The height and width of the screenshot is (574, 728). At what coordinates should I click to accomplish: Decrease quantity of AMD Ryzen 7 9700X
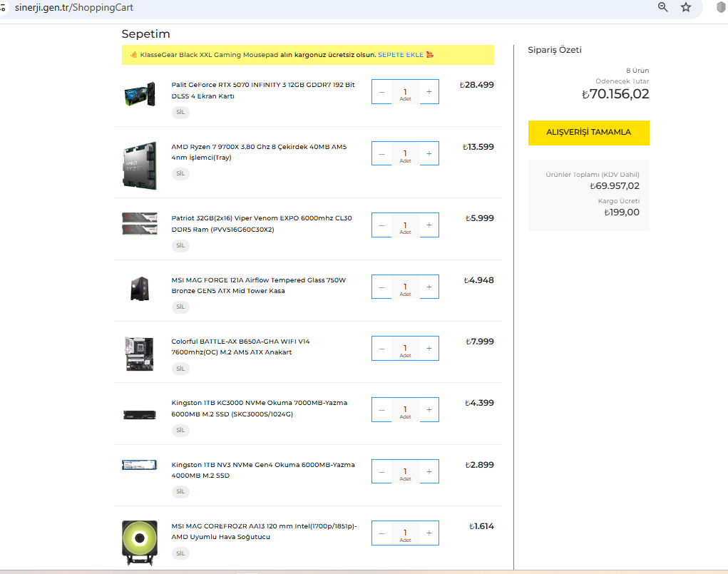(381, 154)
